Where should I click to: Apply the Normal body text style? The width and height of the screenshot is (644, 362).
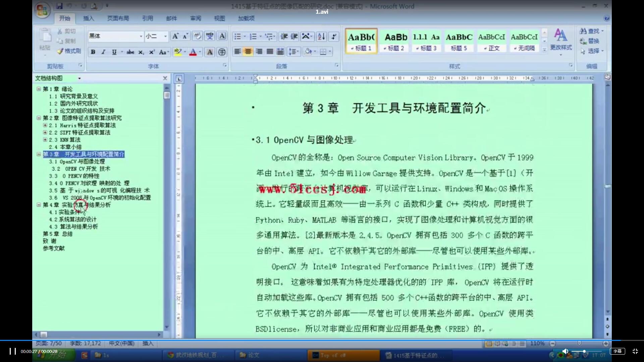491,41
